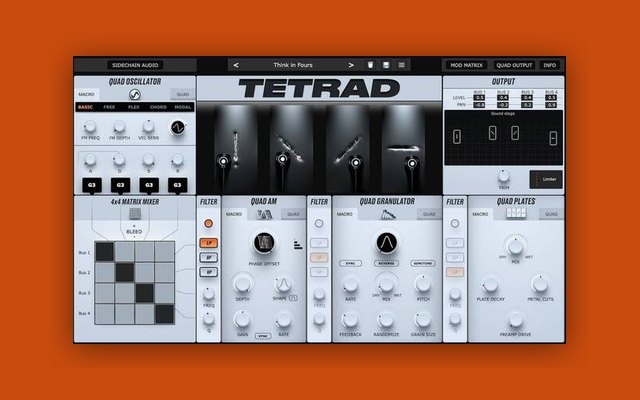Switch to the FLEX oscillator tab

134,107
